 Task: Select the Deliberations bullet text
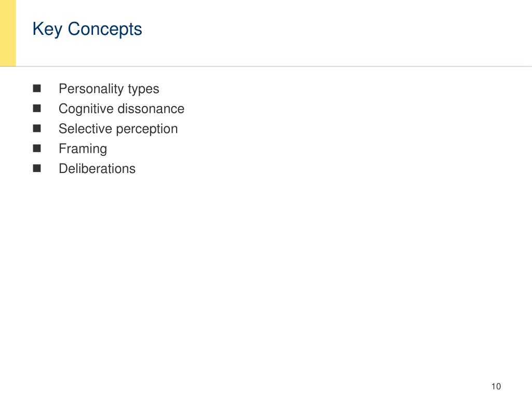pos(97,169)
